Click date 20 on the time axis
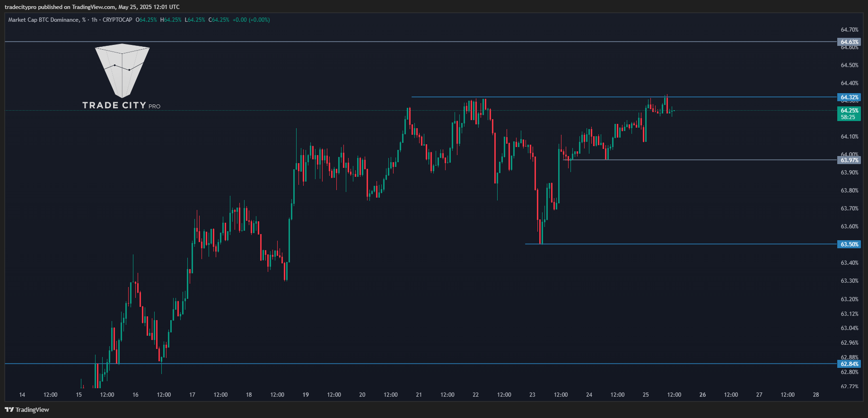The height and width of the screenshot is (418, 868). (x=362, y=394)
